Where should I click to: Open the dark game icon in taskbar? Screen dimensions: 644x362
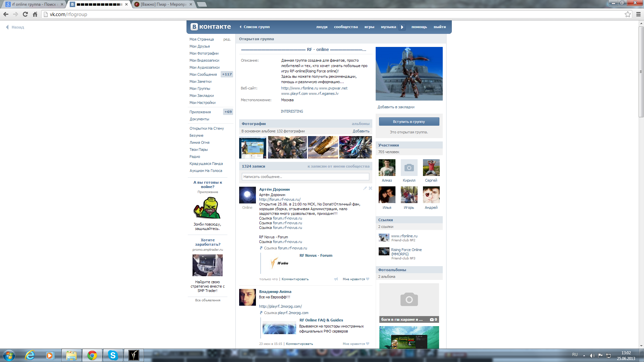[133, 355]
